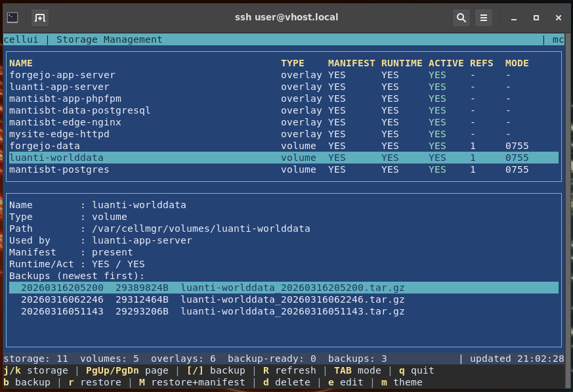Screen dimensions: 573x392
Task: Click the NAME column header
Action: 21,63
